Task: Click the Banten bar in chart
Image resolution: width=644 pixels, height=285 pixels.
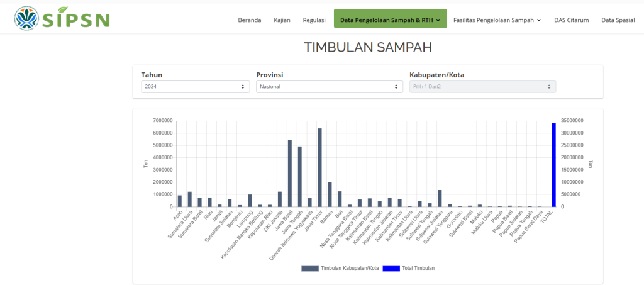Action: point(330,194)
